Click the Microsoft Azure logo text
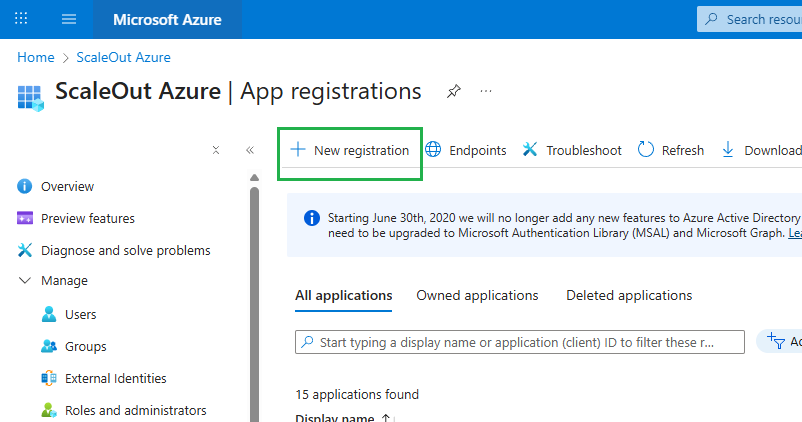 [x=167, y=19]
